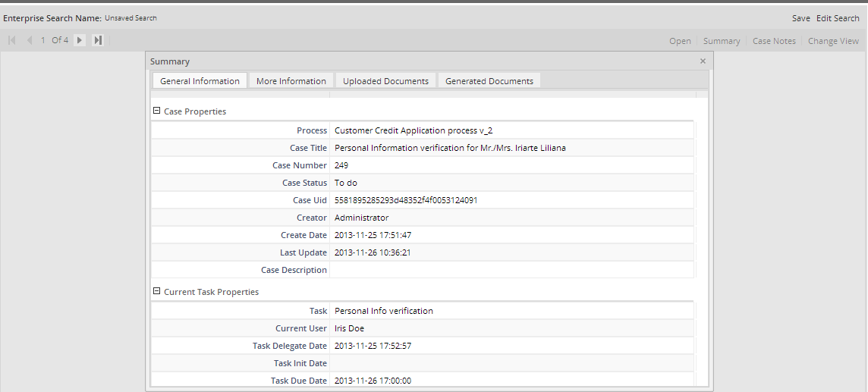Screen dimensions: 868x392
Task: Switch to the More Information tab
Action: tap(291, 81)
